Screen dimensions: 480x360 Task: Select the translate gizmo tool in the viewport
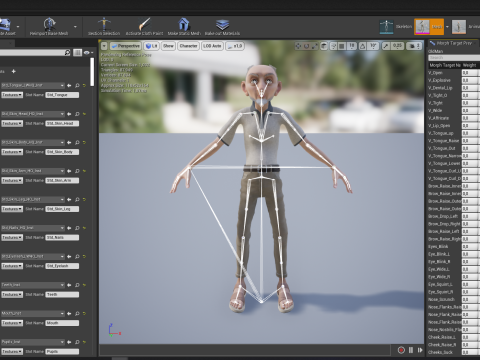[x=298, y=46]
